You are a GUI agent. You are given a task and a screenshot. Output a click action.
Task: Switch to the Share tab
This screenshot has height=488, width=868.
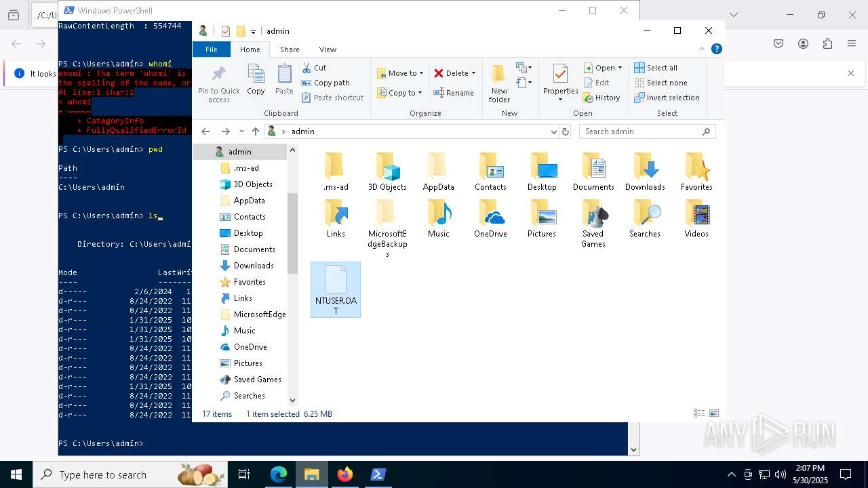coord(290,49)
